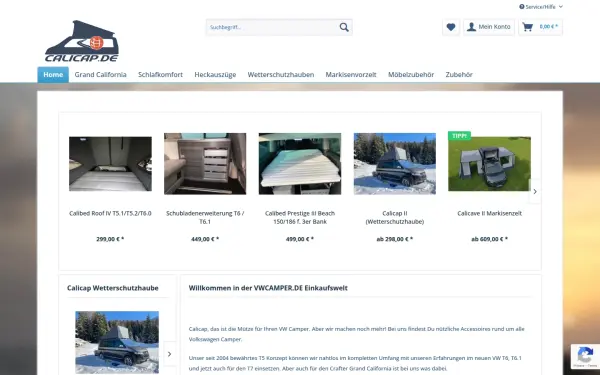Click the shopping cart icon

pyautogui.click(x=528, y=27)
